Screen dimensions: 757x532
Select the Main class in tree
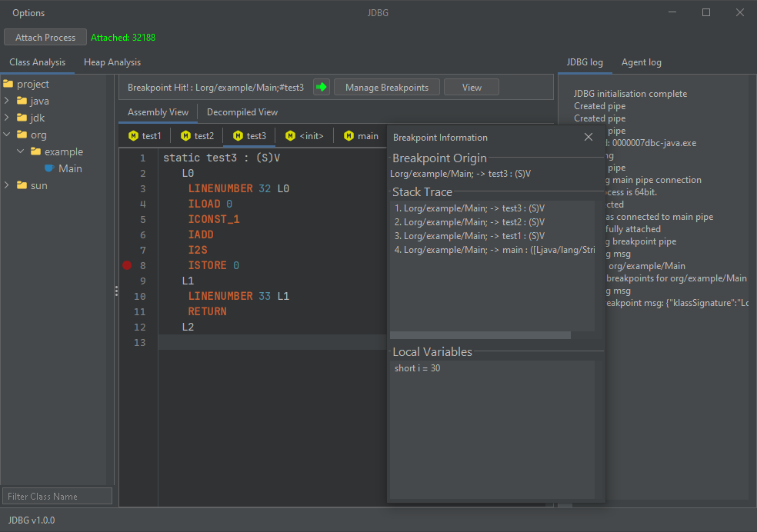point(70,168)
